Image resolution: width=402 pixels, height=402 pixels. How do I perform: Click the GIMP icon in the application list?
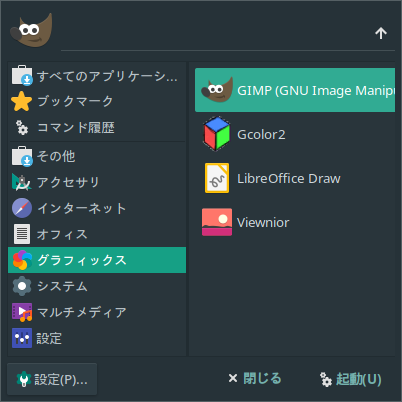point(217,90)
